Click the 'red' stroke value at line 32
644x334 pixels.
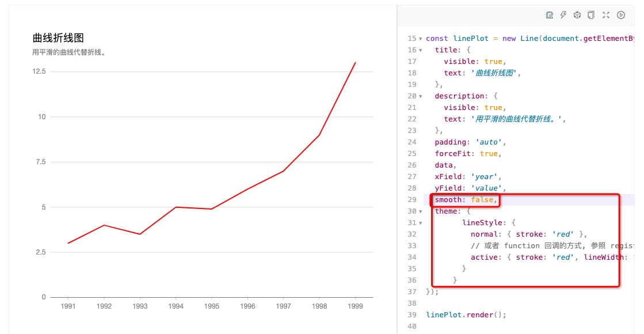point(562,234)
